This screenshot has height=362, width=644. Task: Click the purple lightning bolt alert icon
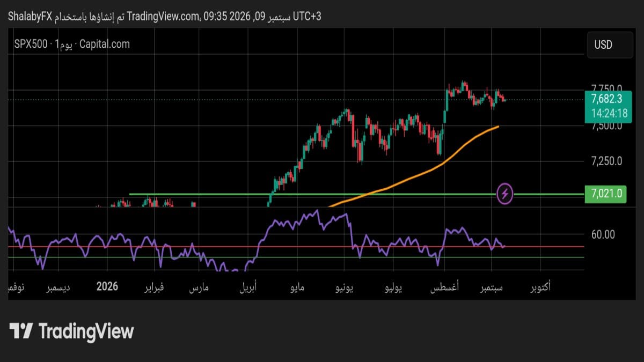(506, 194)
